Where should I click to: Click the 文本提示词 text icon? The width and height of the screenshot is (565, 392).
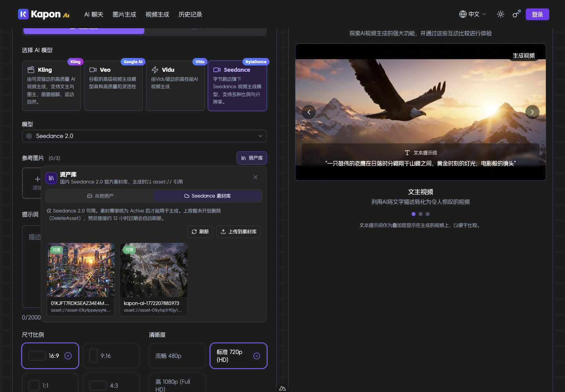pyautogui.click(x=407, y=153)
